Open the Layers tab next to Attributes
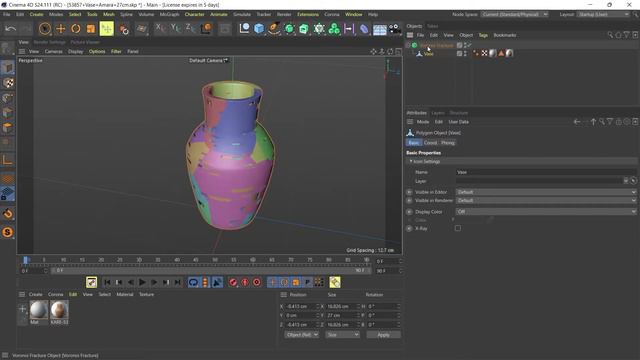This screenshot has width=640, height=360. click(x=438, y=113)
